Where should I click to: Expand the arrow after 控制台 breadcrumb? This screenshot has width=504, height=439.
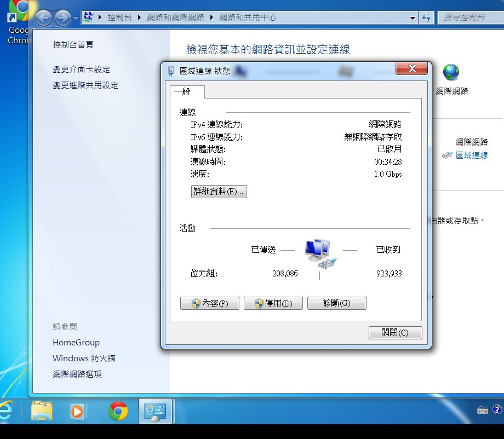click(139, 18)
